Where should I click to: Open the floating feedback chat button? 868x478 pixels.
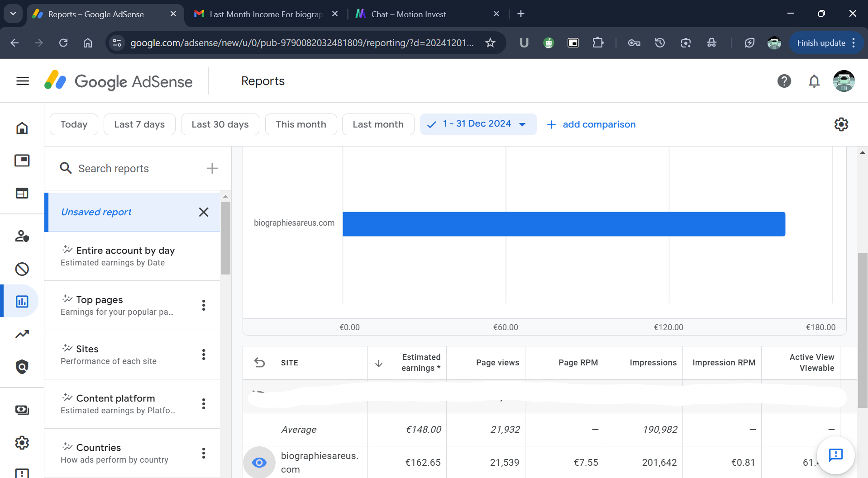pyautogui.click(x=835, y=454)
